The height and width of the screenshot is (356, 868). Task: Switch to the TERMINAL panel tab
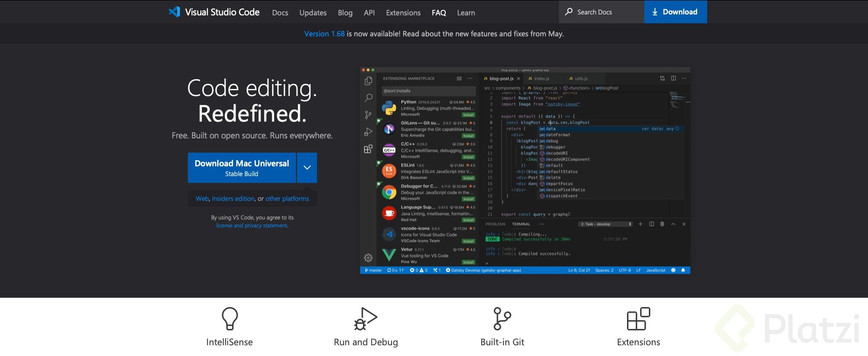(x=521, y=224)
